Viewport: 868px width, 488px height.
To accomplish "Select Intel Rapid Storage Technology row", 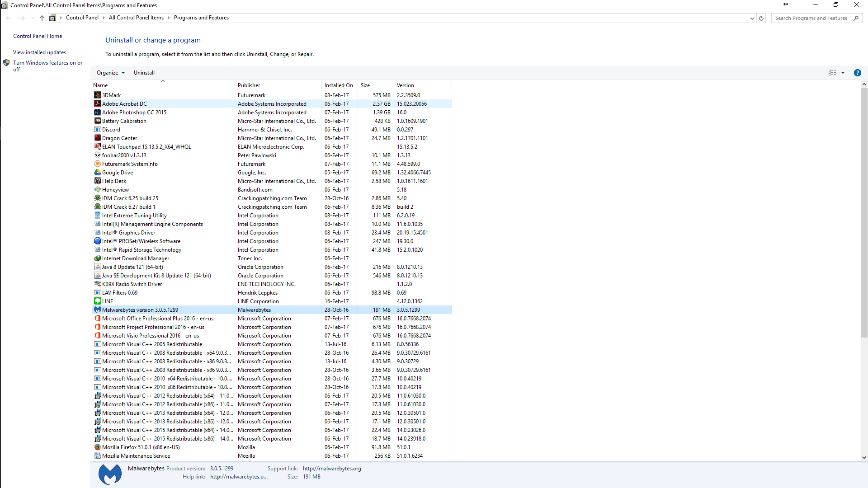I will (x=271, y=250).
